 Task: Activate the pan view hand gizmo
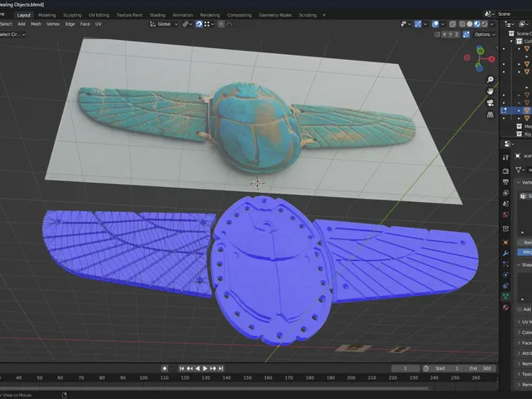[x=490, y=91]
